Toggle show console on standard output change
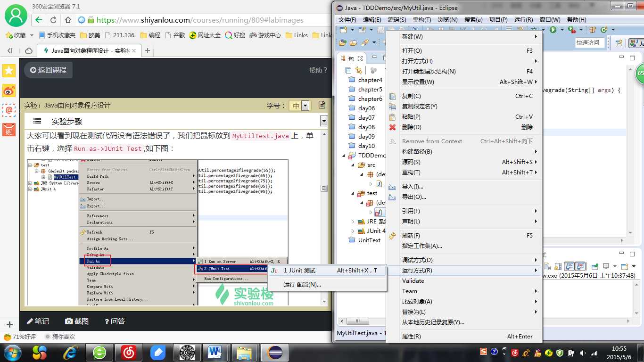The image size is (644, 362). (x=569, y=267)
